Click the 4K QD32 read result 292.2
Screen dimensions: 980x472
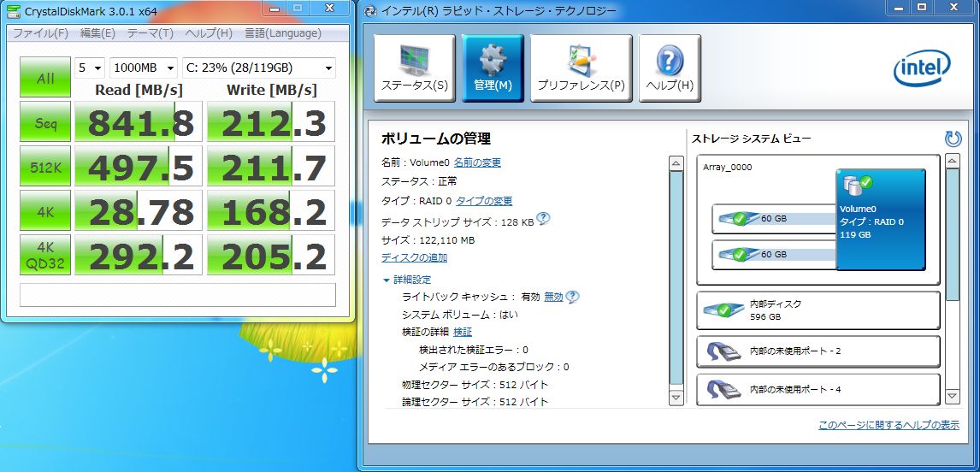coord(139,255)
